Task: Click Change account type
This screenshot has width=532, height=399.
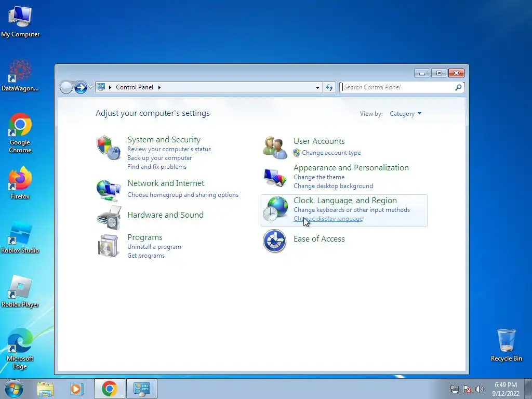Action: pyautogui.click(x=331, y=153)
